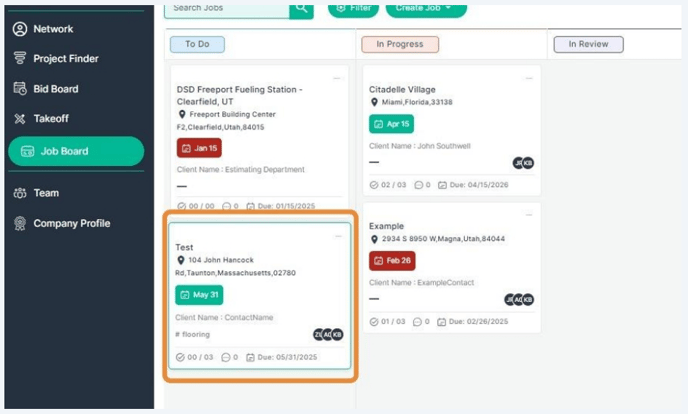Image resolution: width=688 pixels, height=414 pixels.
Task: Click checklist icon on Citadelle Village card
Action: click(374, 185)
